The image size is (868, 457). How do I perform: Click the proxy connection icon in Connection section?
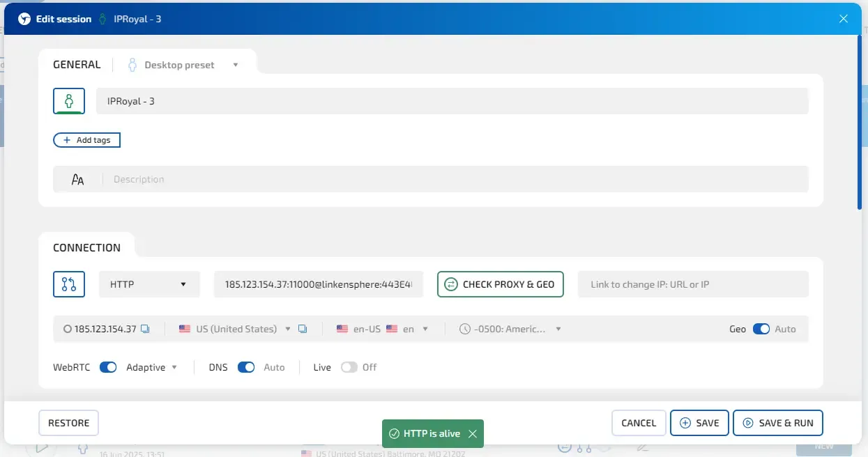click(68, 284)
